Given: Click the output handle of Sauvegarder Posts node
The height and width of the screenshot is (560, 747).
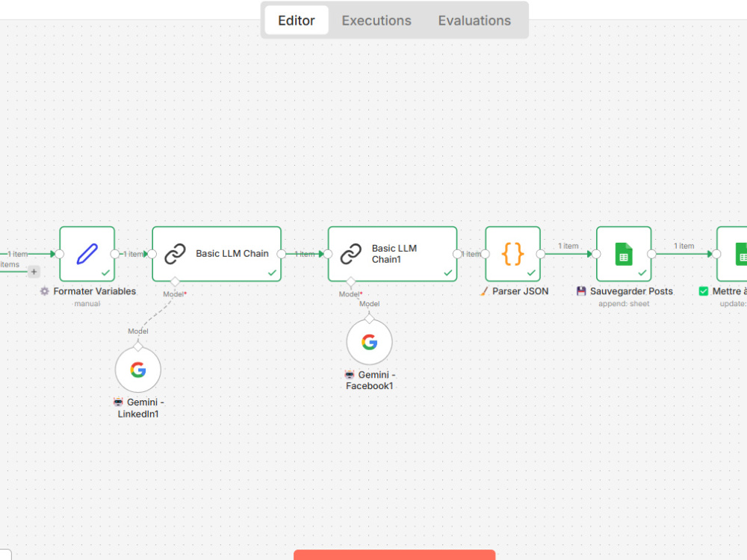Looking at the screenshot, I should [651, 254].
